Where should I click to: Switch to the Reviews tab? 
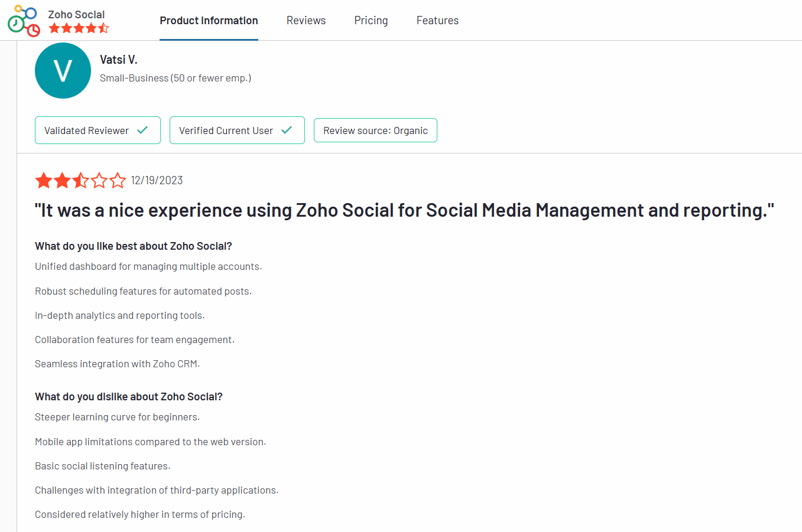click(x=306, y=20)
